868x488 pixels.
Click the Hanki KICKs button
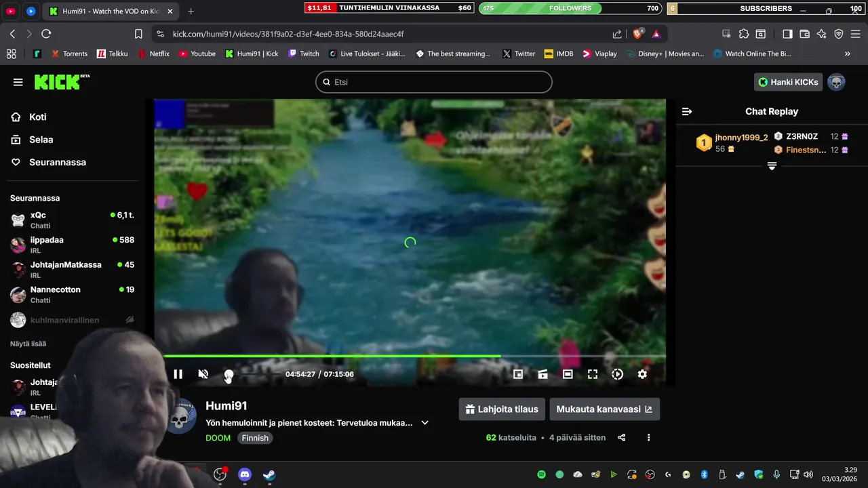(x=788, y=82)
